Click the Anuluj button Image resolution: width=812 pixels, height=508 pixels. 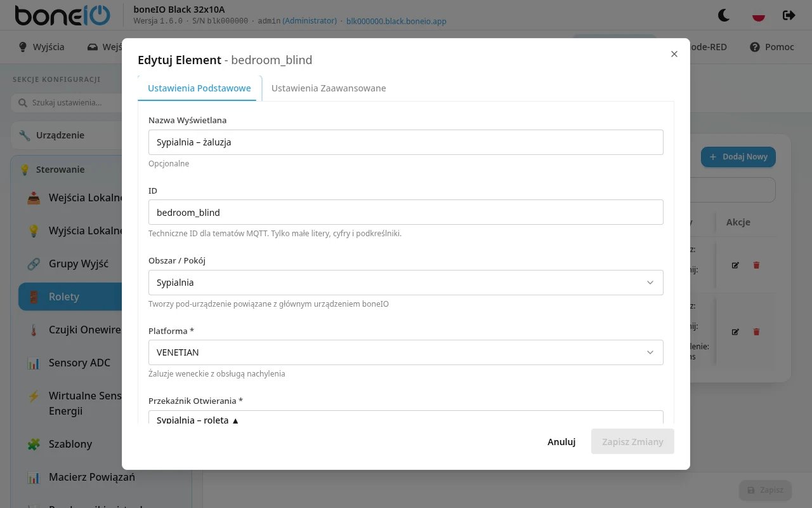[x=561, y=441]
